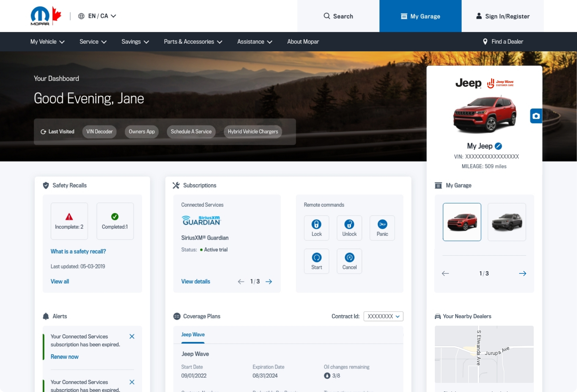Dismiss the expired Connected Services alert
This screenshot has width=577, height=392.
(x=132, y=336)
